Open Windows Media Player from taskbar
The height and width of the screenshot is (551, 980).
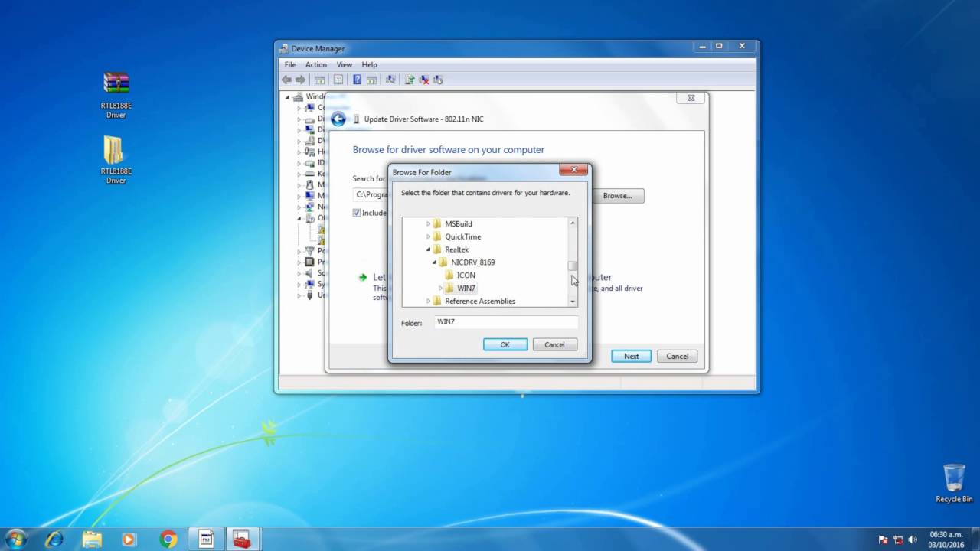pyautogui.click(x=129, y=539)
